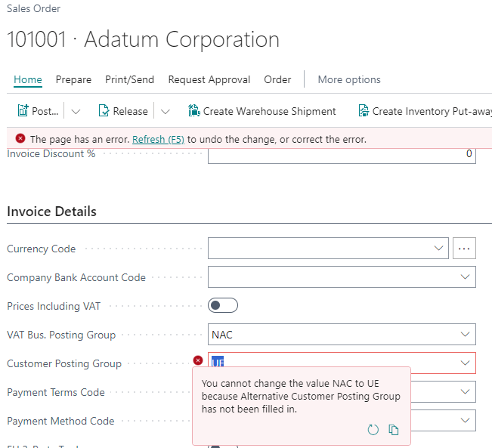Switch to the Prepare tab
Image resolution: width=492 pixels, height=448 pixels.
click(x=73, y=79)
